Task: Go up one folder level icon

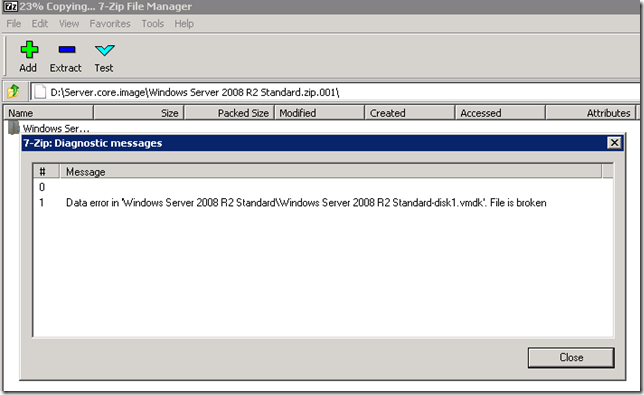Action: point(13,91)
